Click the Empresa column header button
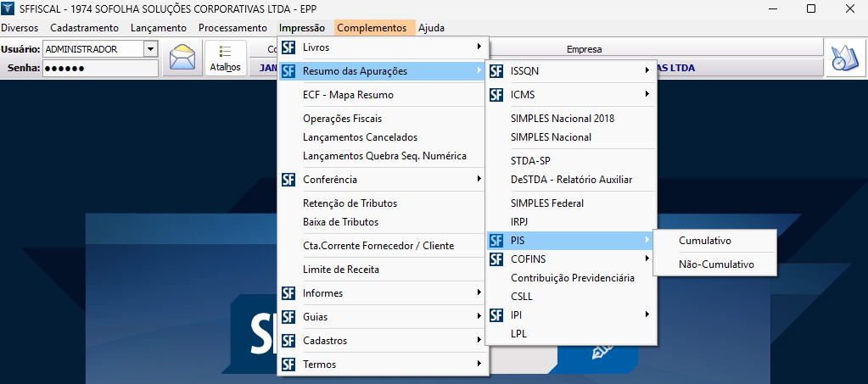The image size is (868, 384). coord(584,49)
